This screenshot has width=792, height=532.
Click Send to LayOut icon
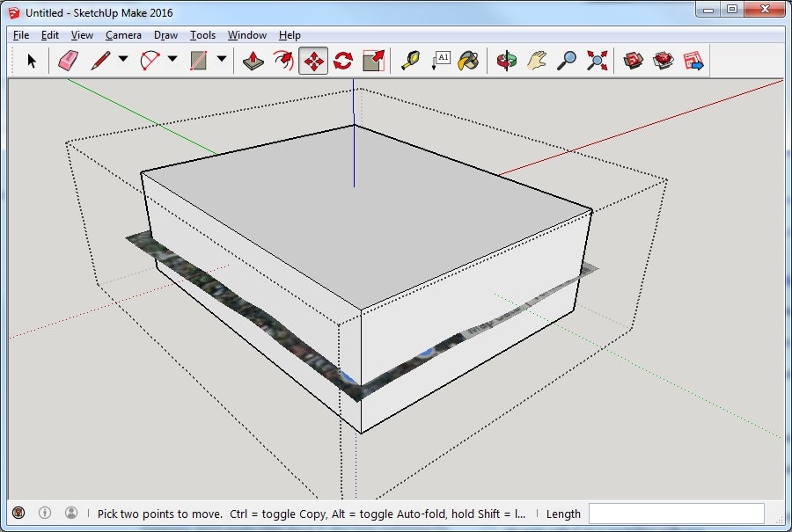[693, 61]
